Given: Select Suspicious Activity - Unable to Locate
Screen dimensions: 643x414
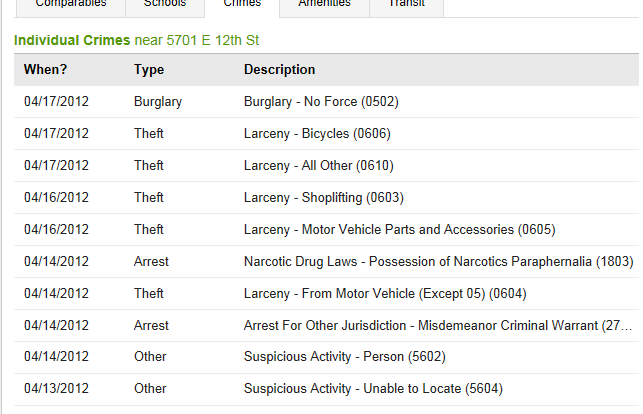Looking at the screenshot, I should (373, 389).
